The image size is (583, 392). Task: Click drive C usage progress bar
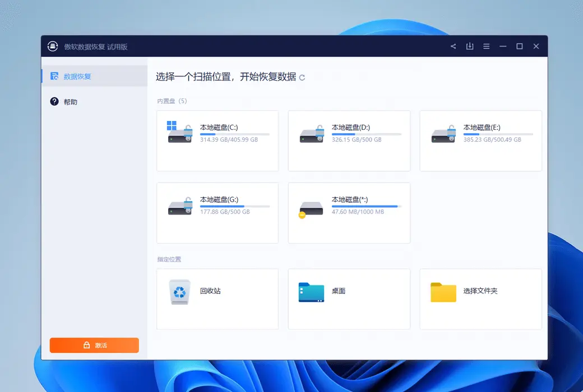[x=235, y=134]
